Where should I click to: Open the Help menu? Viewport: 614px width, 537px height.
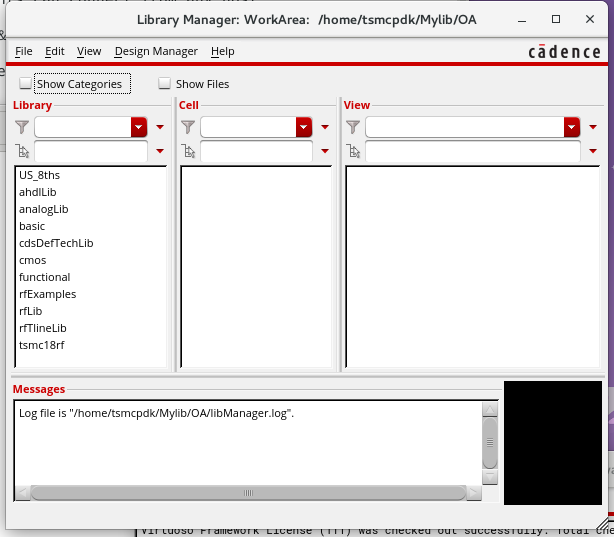[x=222, y=51]
